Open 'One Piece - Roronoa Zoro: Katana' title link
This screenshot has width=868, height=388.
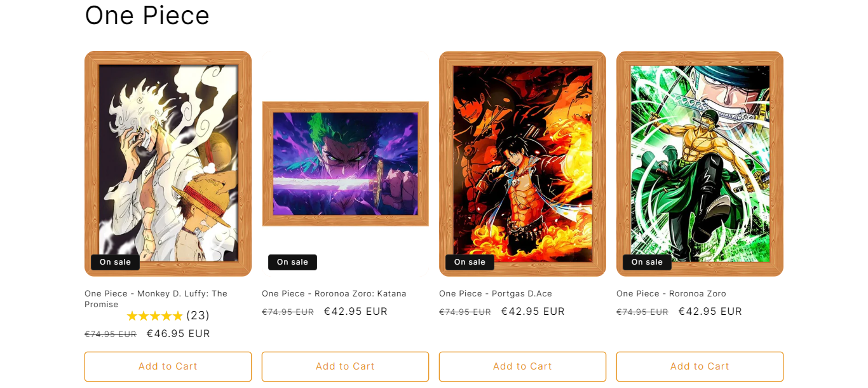pos(334,294)
